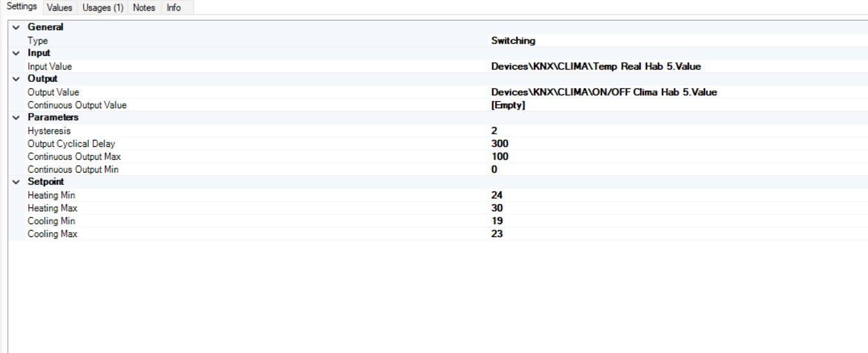Edit the Hysteresis value field
The width and height of the screenshot is (868, 353).
point(495,131)
